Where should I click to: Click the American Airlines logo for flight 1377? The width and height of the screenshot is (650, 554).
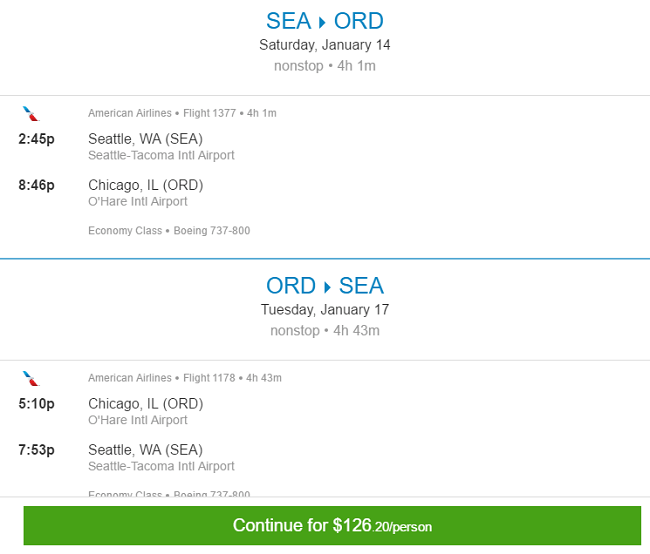click(31, 114)
